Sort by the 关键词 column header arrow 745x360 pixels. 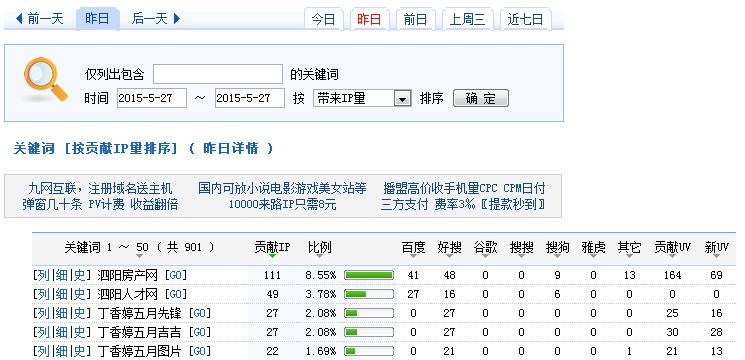139,256
